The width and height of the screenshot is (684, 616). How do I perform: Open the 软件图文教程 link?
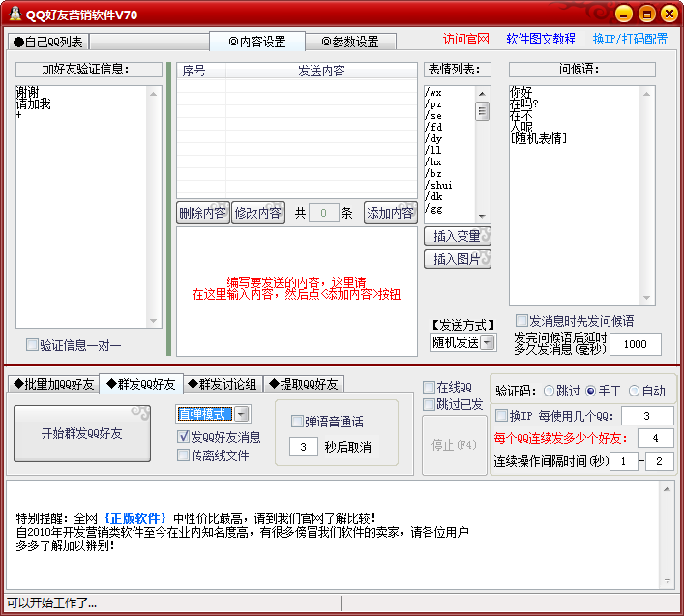pos(541,40)
